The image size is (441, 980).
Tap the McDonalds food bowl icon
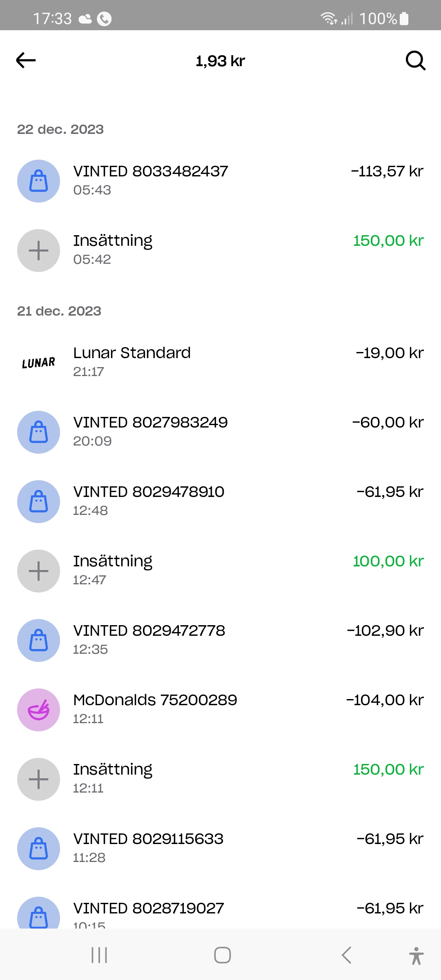[38, 710]
